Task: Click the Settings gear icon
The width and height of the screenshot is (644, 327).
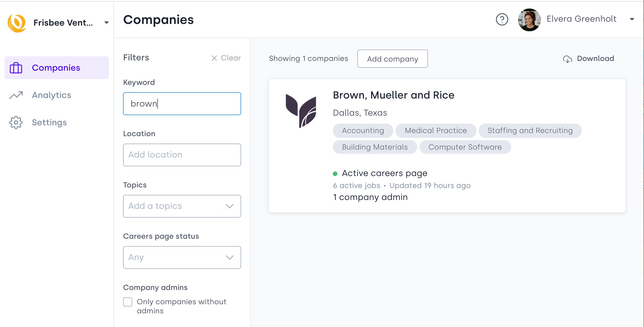Action: [16, 122]
